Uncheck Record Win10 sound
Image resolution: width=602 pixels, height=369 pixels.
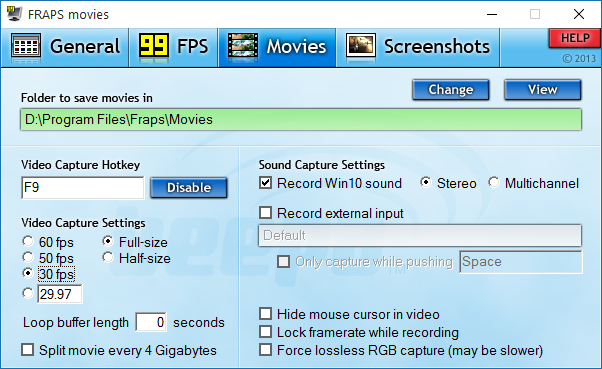(x=266, y=183)
